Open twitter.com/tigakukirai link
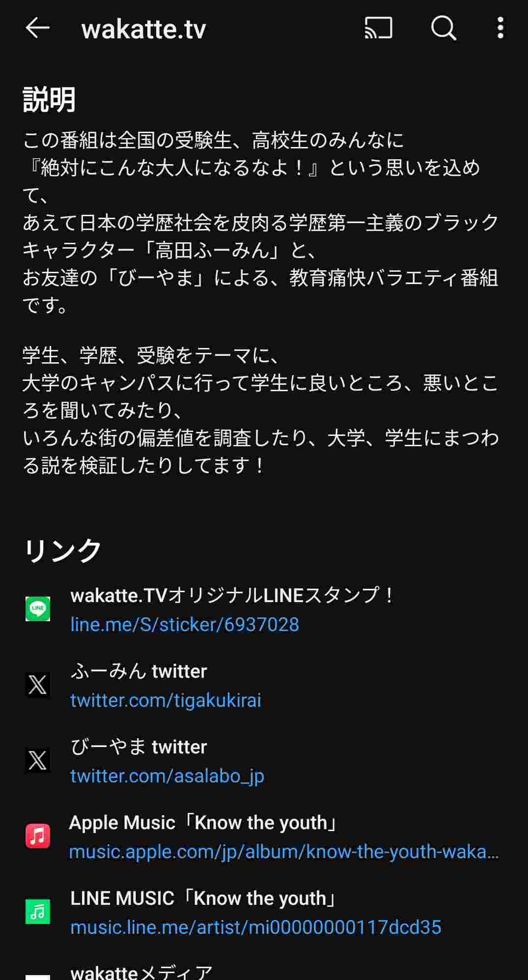This screenshot has height=980, width=528. pyautogui.click(x=166, y=700)
